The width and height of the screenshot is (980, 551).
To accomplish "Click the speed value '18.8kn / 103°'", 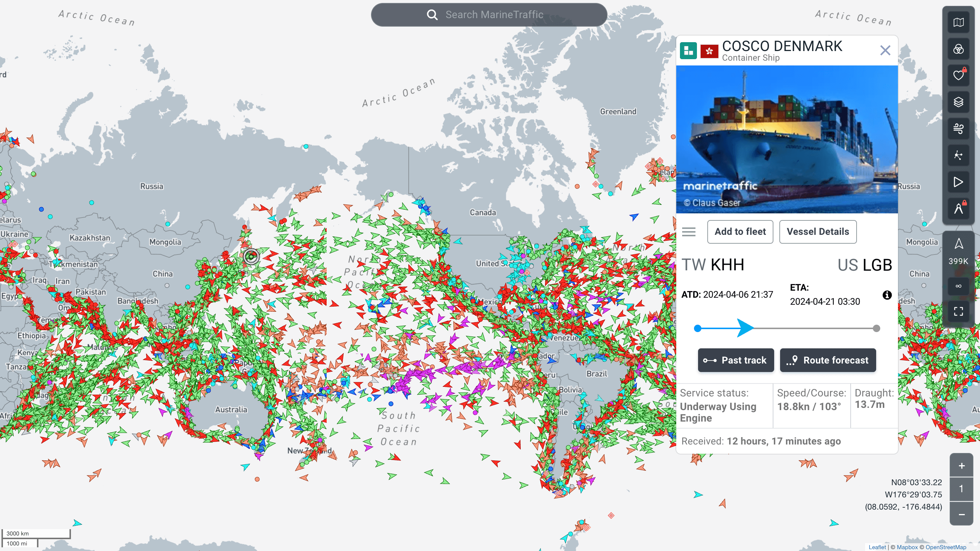I will pyautogui.click(x=809, y=406).
